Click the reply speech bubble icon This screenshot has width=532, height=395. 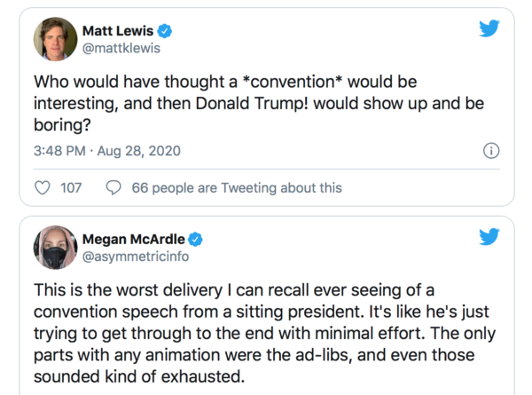click(x=113, y=187)
